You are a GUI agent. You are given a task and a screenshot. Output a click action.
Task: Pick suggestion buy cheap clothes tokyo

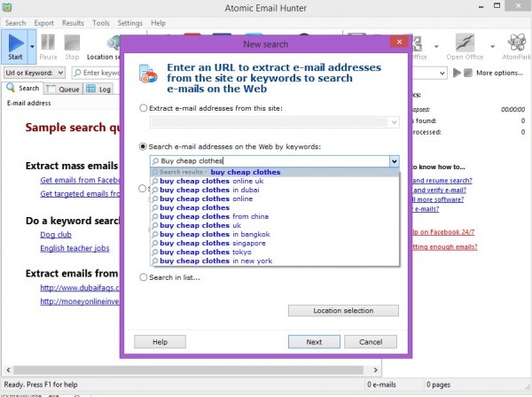coord(275,252)
